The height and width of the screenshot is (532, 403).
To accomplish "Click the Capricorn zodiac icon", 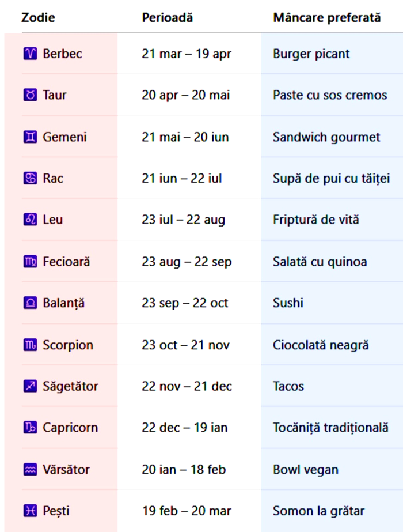I will [30, 428].
